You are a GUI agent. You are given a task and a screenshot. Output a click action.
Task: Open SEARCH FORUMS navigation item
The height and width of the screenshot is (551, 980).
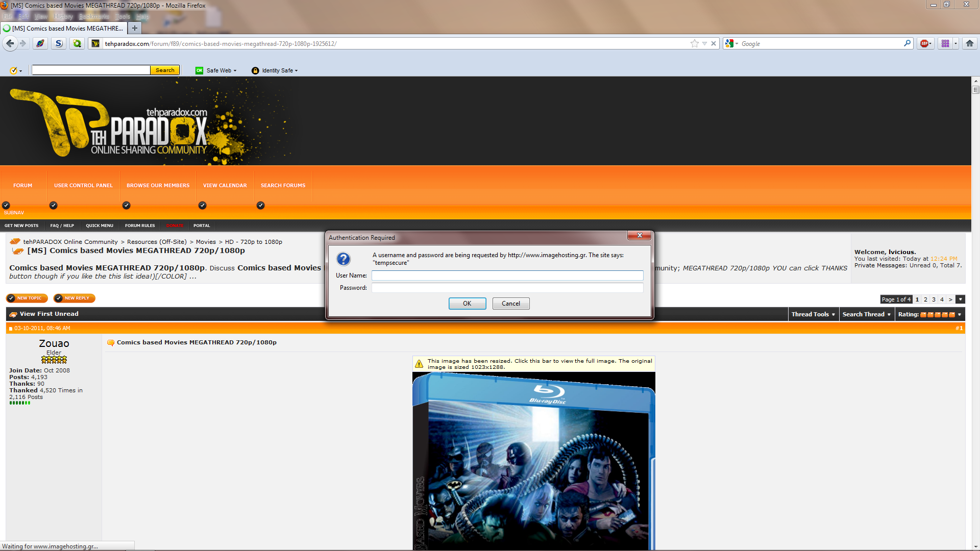point(283,185)
